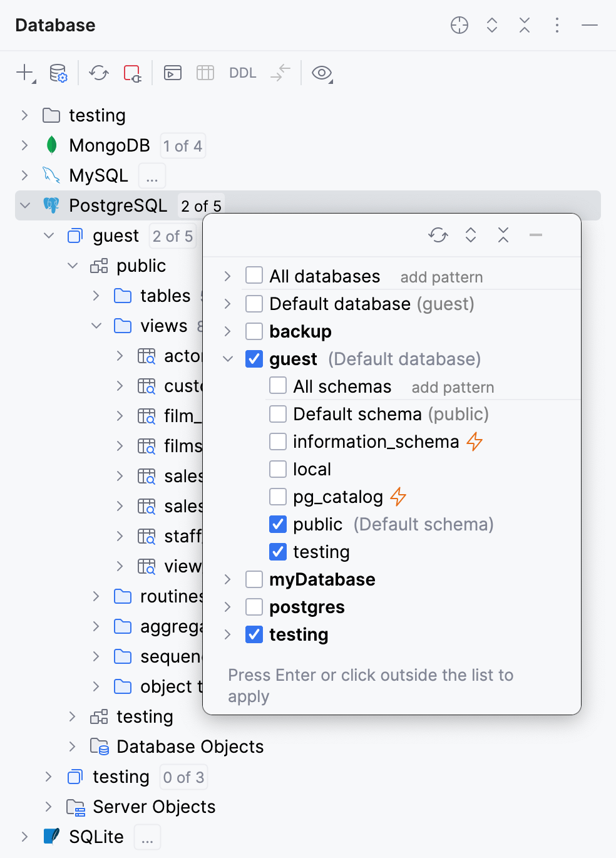Screen dimensions: 616x858
Task: Refresh the database tree with the refresh icon
Action: click(98, 73)
